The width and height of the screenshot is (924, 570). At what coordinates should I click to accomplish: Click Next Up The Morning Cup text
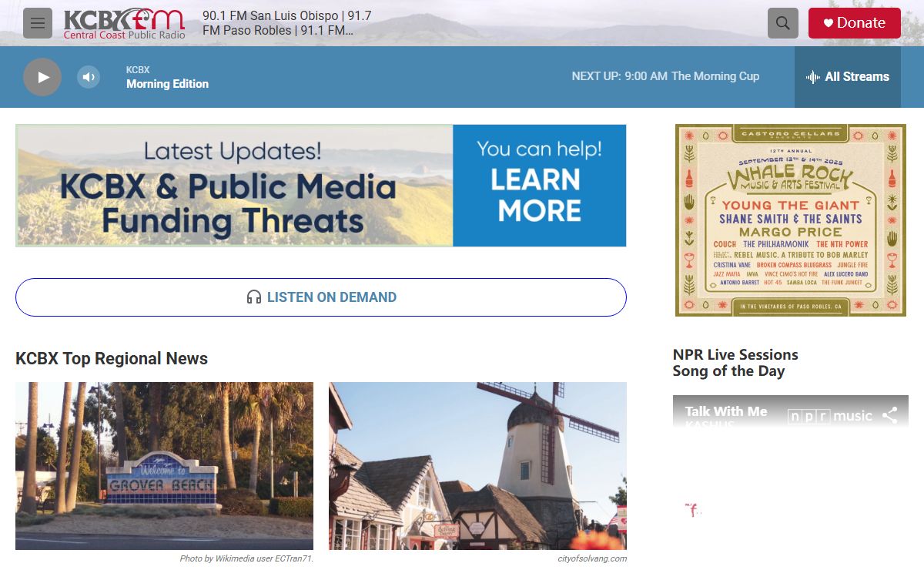[x=665, y=76]
